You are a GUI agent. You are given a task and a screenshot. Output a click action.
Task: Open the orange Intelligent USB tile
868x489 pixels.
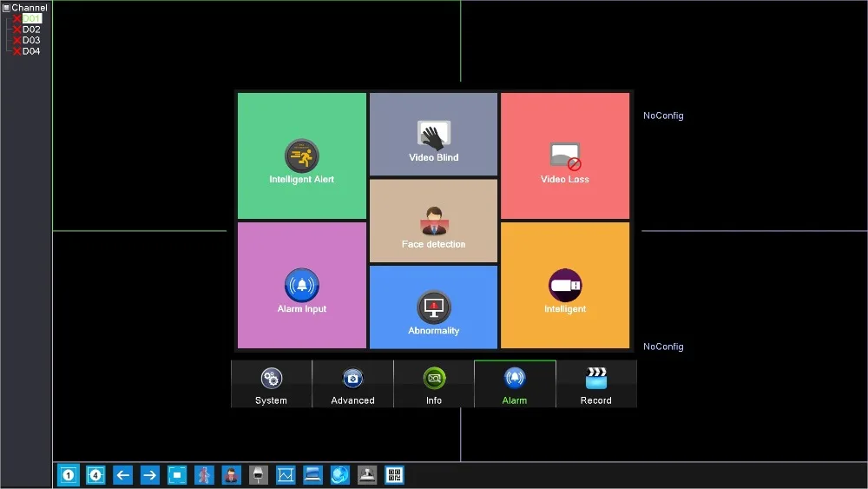pos(565,285)
